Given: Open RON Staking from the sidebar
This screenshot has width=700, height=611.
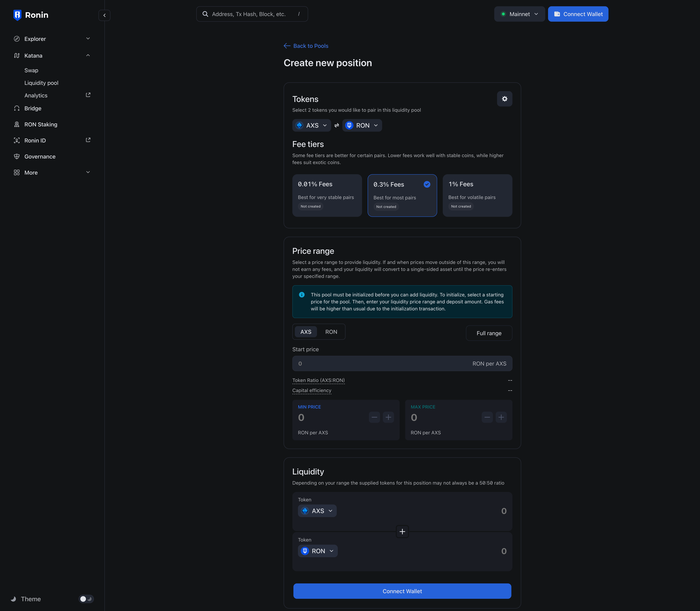Looking at the screenshot, I should (41, 124).
